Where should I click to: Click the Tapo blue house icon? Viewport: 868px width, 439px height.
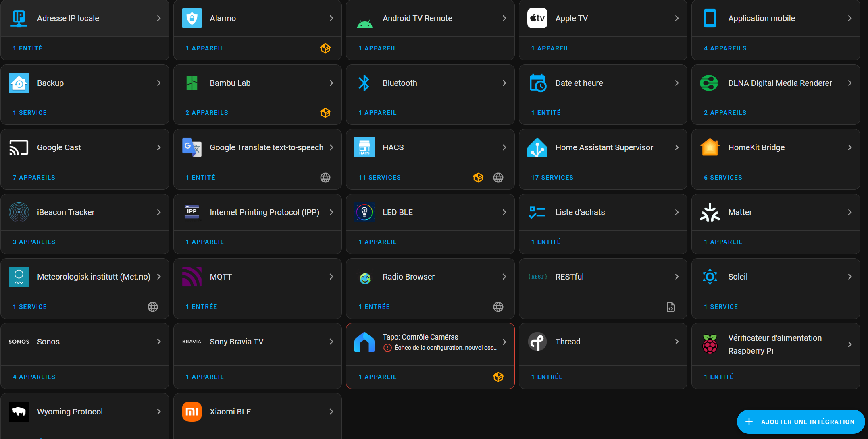(x=364, y=342)
